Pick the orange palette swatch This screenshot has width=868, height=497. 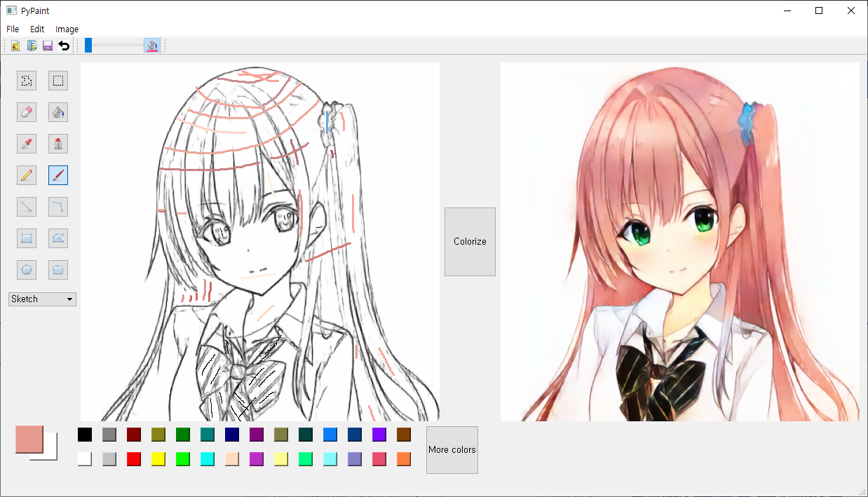coord(404,459)
